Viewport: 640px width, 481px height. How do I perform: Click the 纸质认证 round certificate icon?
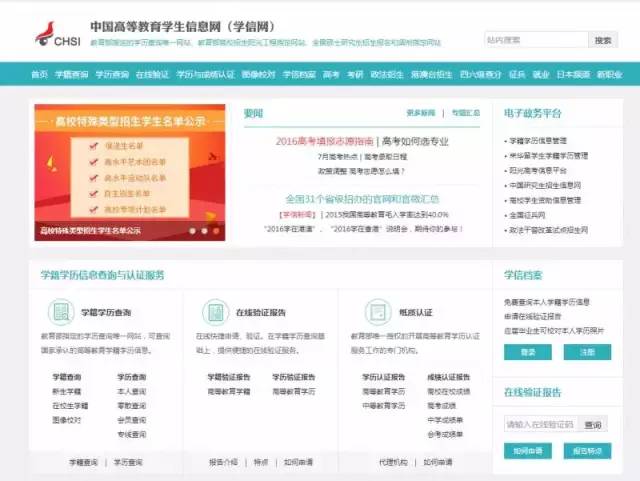pyautogui.click(x=378, y=312)
